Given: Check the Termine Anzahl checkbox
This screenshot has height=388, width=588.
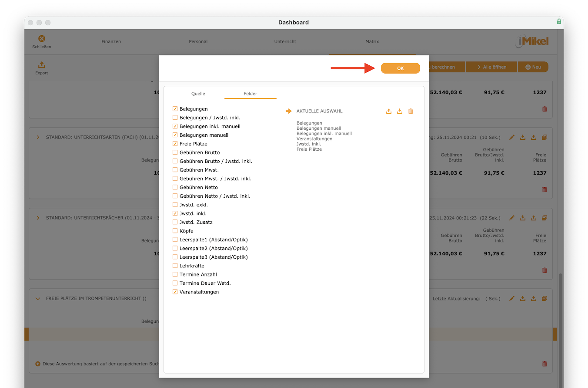Looking at the screenshot, I should 175,274.
